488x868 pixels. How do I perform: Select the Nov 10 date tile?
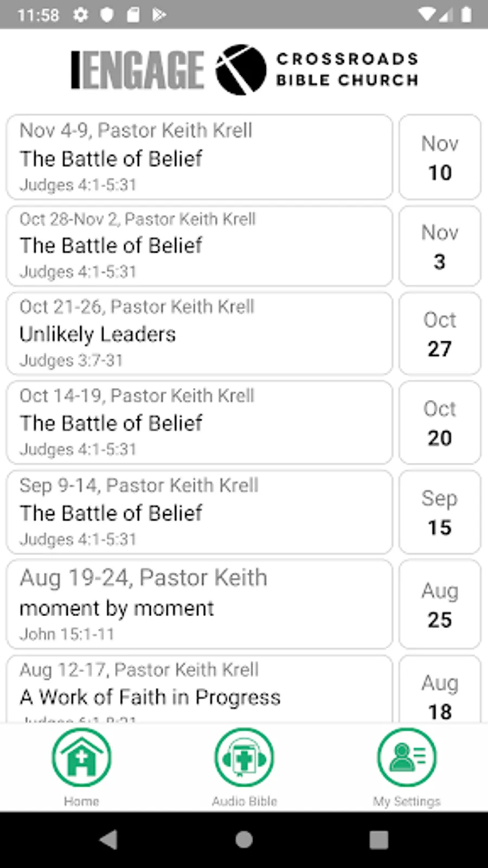(x=440, y=157)
